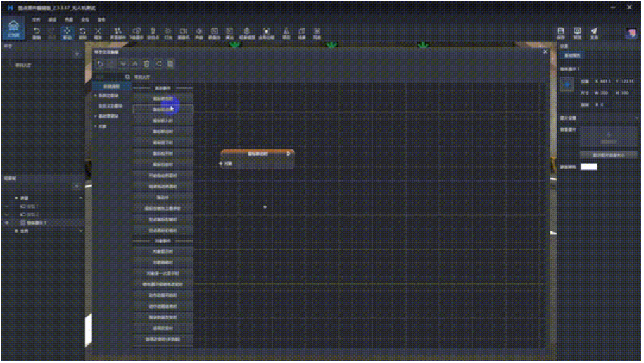The width and height of the screenshot is (644, 363).
Task: Select the Move tool in the main toolbar
Action: [x=67, y=32]
